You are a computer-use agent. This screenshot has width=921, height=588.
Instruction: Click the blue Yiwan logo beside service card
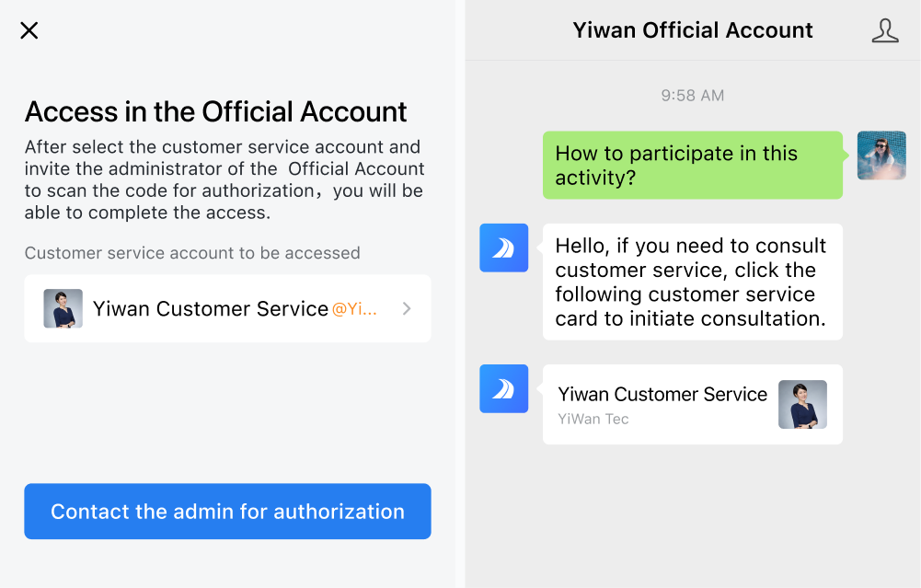pyautogui.click(x=503, y=389)
